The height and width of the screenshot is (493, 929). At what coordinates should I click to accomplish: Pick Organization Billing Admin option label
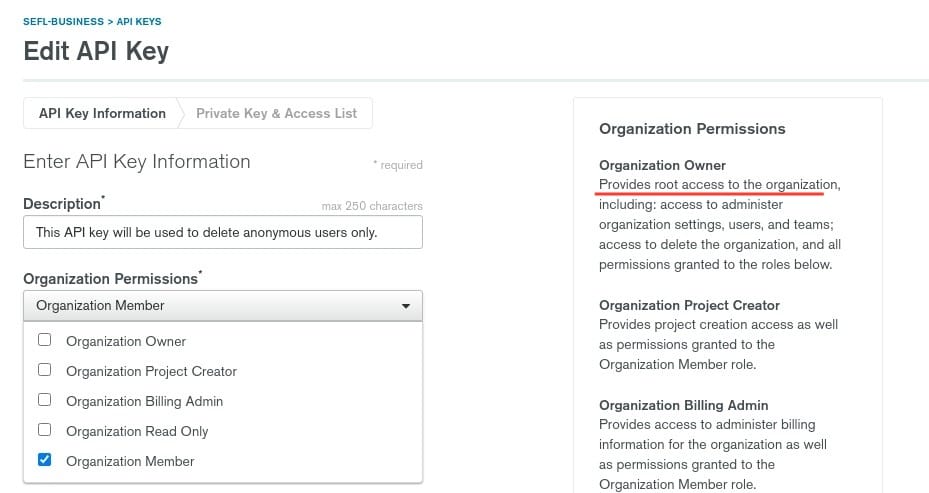[x=144, y=401]
